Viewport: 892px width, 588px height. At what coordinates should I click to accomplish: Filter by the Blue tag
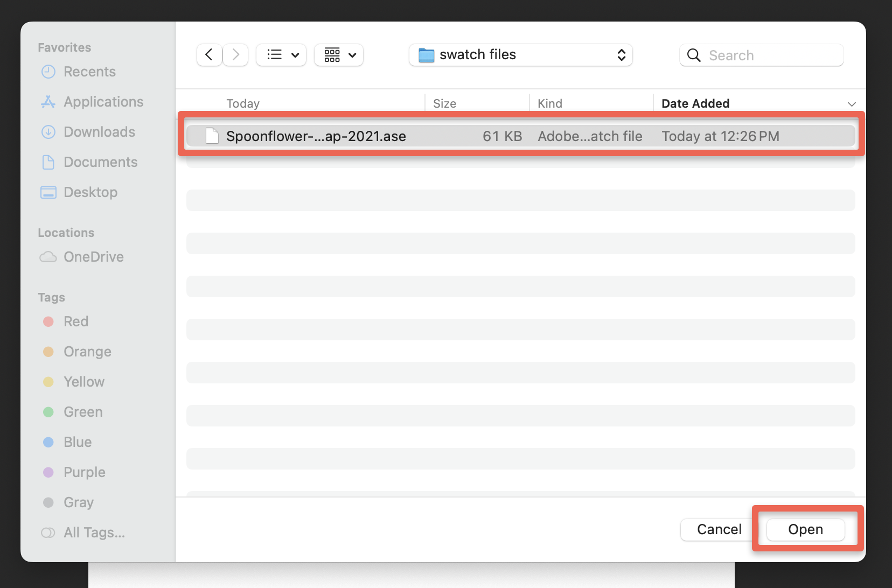[78, 442]
